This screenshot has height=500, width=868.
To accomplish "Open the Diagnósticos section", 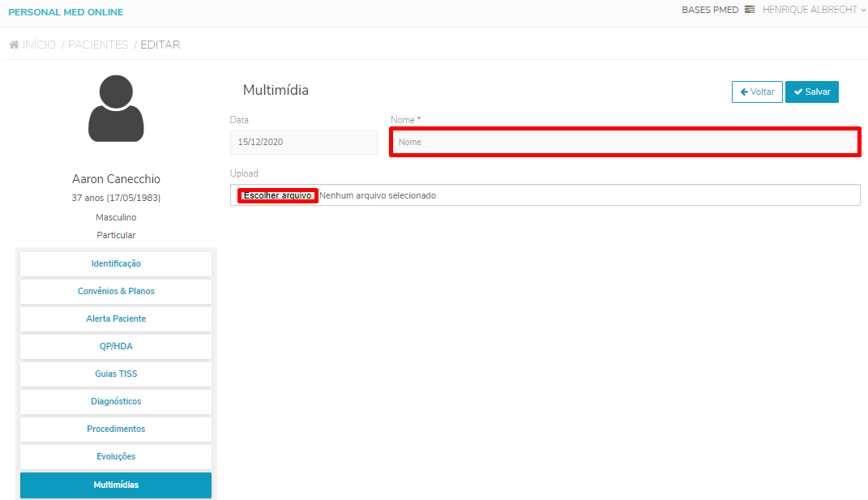I will point(116,402).
